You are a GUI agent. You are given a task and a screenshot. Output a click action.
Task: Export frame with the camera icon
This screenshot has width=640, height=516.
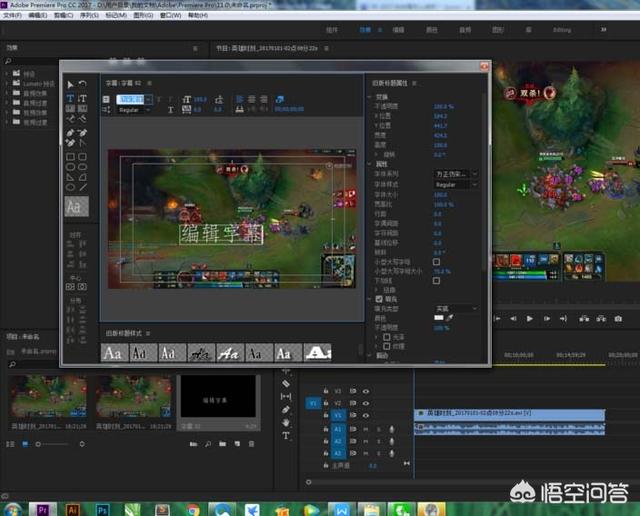tap(618, 318)
